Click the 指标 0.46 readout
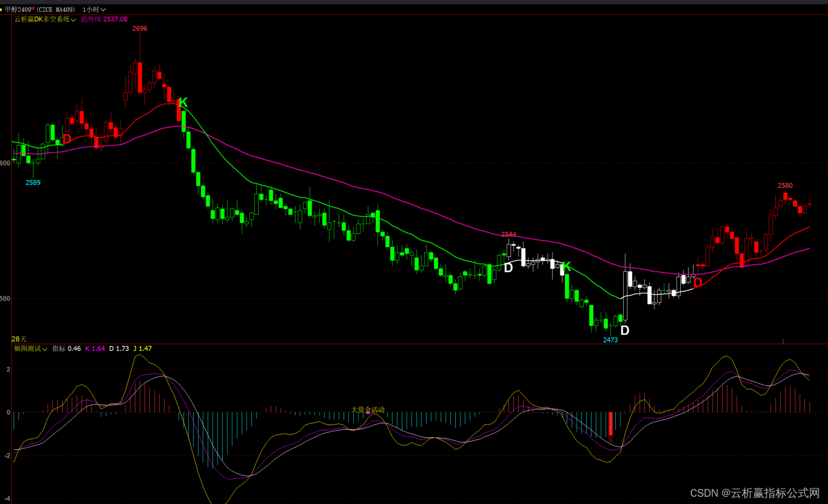Viewport: 828px width, 504px height. click(67, 348)
